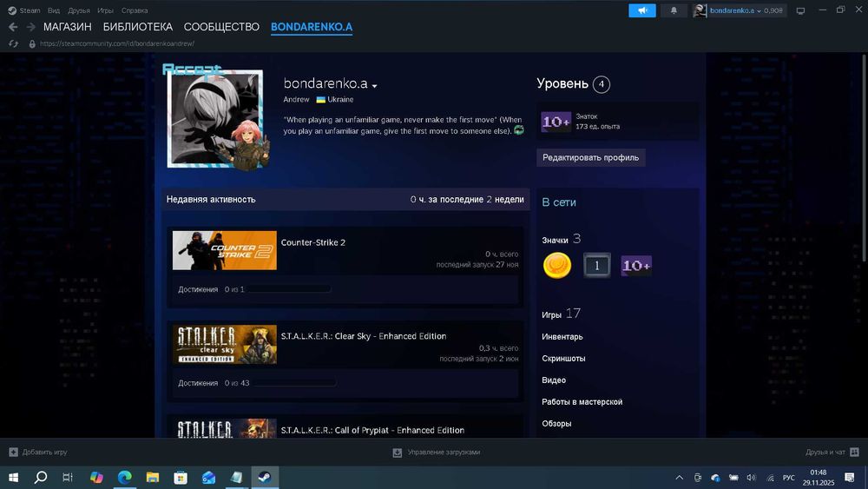Open Windows notification center icon
This screenshot has height=489, width=868.
click(850, 478)
